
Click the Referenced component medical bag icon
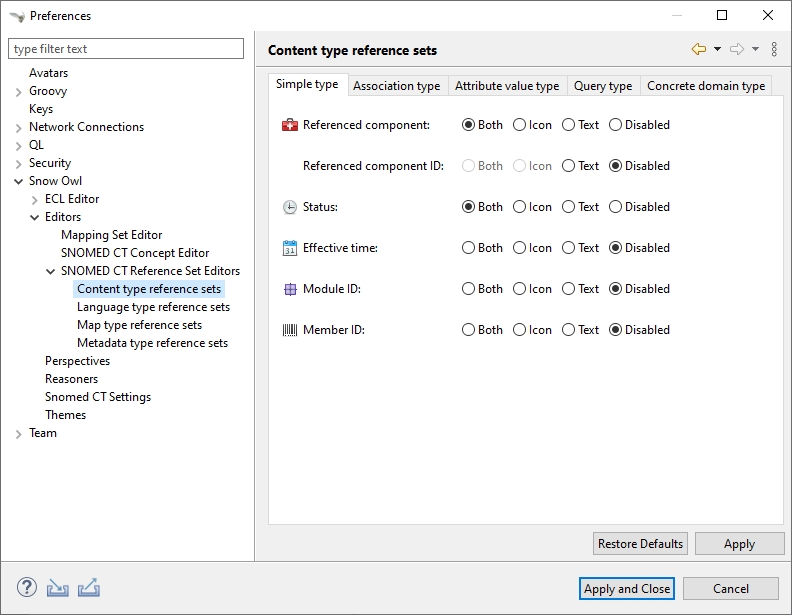pos(290,125)
